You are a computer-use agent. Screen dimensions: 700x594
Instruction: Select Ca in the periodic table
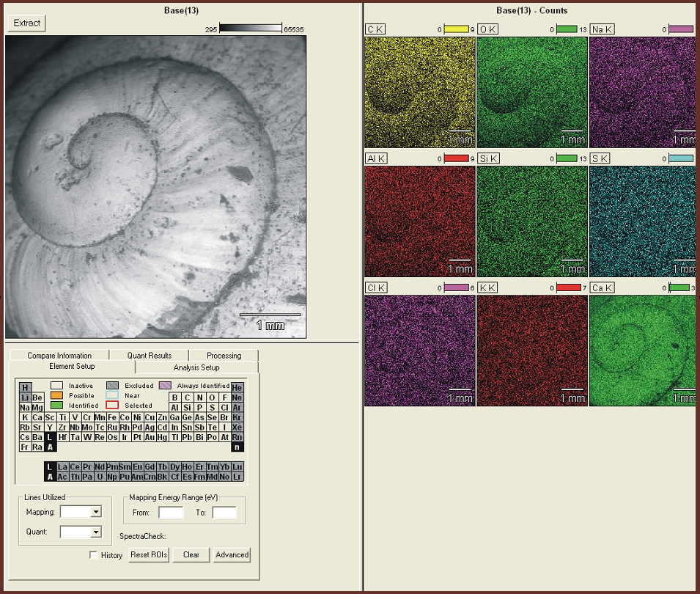(37, 417)
